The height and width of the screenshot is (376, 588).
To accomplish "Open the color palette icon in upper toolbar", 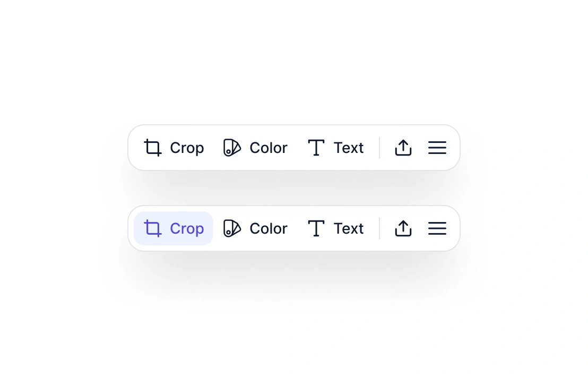I will (232, 148).
